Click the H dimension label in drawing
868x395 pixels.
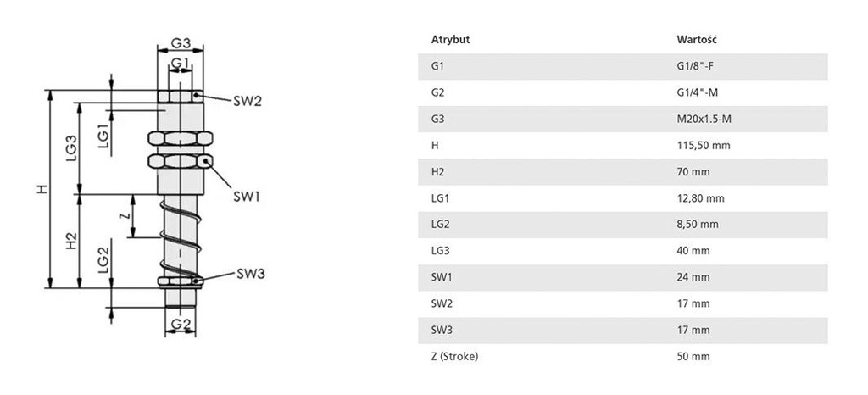pyautogui.click(x=41, y=190)
